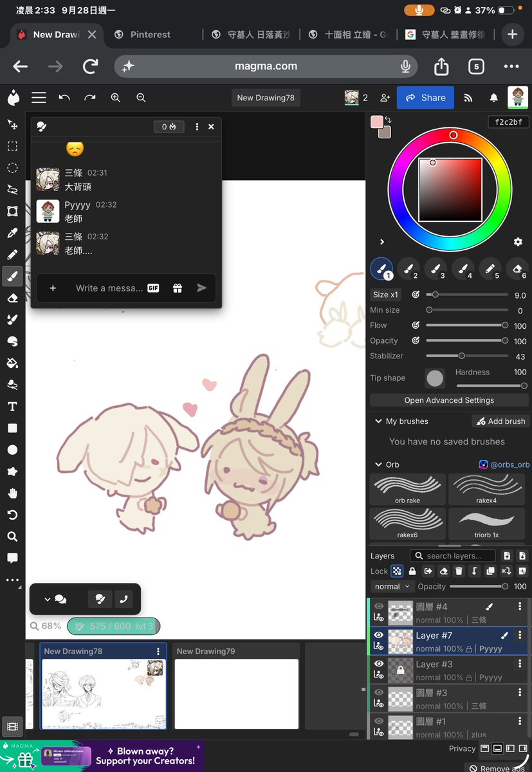Choose the text tool
Screen dimensions: 532x772
click(12, 407)
